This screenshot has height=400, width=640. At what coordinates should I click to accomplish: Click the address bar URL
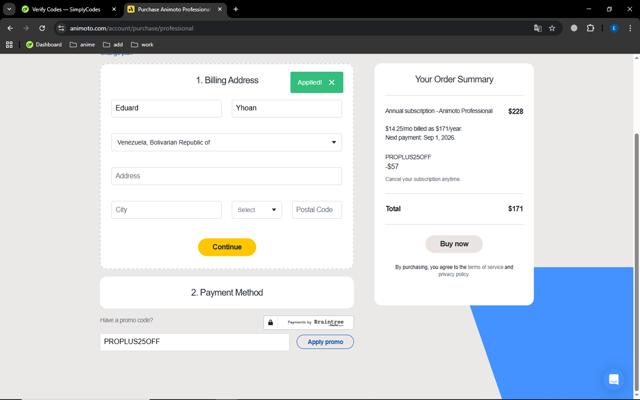131,28
